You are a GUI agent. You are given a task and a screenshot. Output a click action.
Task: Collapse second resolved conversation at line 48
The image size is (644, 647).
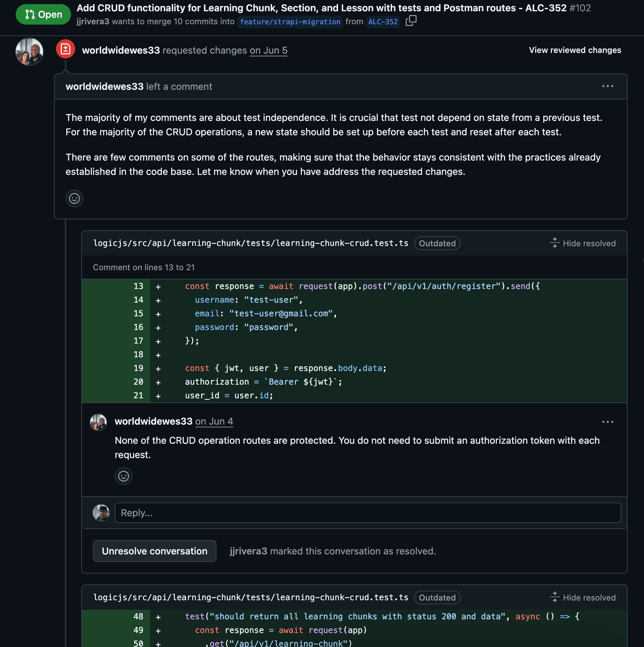point(583,597)
